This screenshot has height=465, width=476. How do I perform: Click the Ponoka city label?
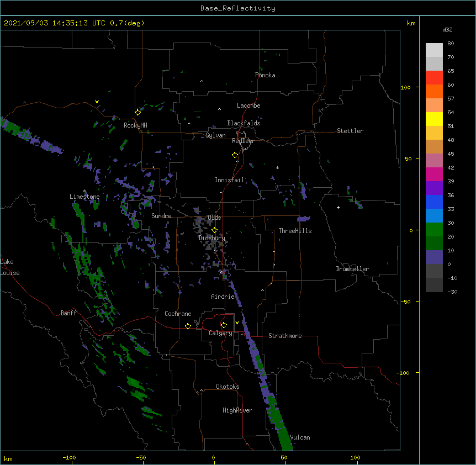265,75
